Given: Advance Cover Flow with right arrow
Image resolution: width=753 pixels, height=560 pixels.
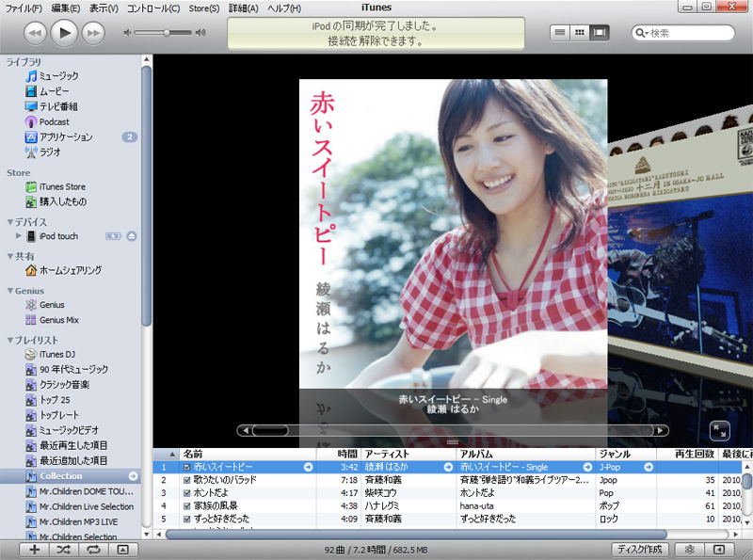Looking at the screenshot, I should point(661,430).
